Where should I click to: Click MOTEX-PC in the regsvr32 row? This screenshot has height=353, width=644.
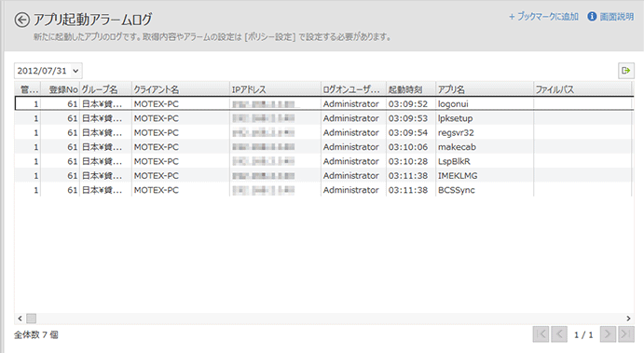156,132
